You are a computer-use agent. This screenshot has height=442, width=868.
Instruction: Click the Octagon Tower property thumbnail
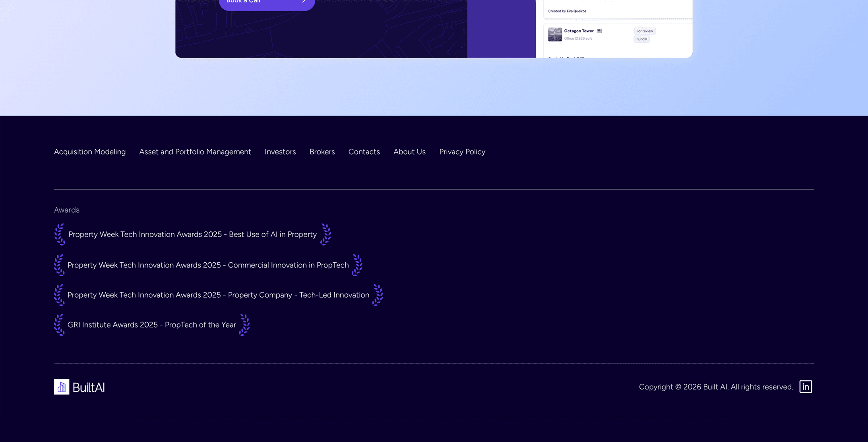point(555,35)
